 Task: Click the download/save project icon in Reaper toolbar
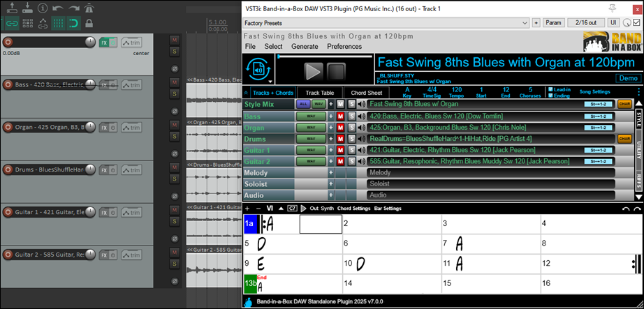27,8
